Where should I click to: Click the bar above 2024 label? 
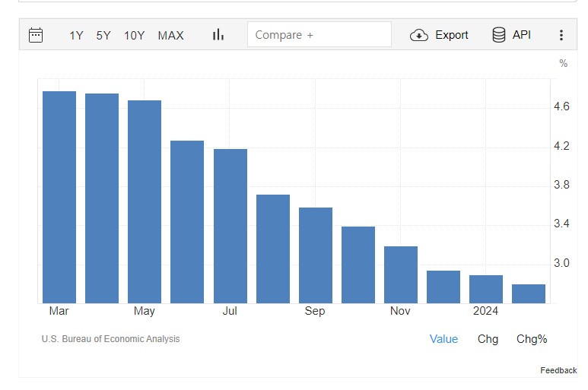tap(486, 289)
